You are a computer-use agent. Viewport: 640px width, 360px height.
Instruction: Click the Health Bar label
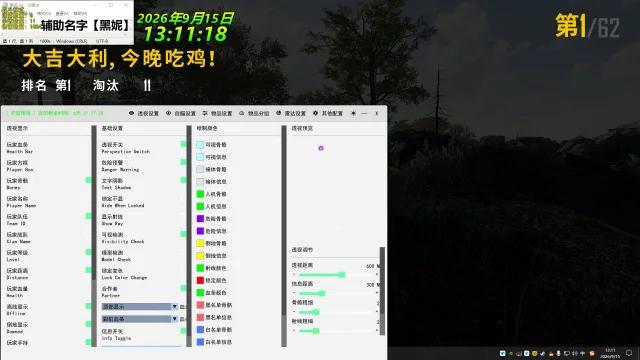(20, 151)
